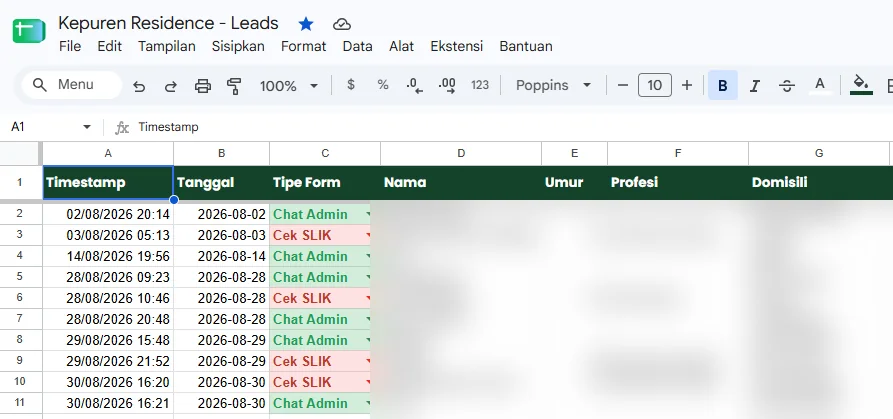893x419 pixels.
Task: Increase font size plus button
Action: pos(687,85)
